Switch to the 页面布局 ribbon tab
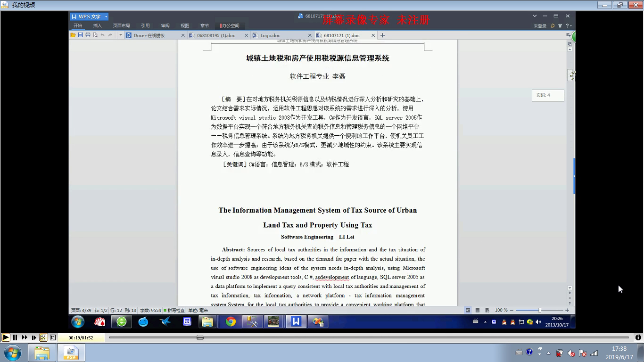 [x=121, y=25]
